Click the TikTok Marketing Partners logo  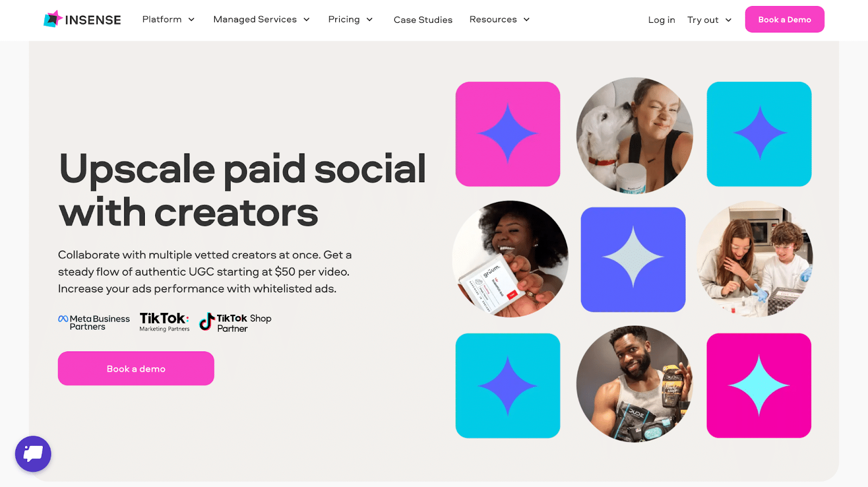(x=164, y=322)
